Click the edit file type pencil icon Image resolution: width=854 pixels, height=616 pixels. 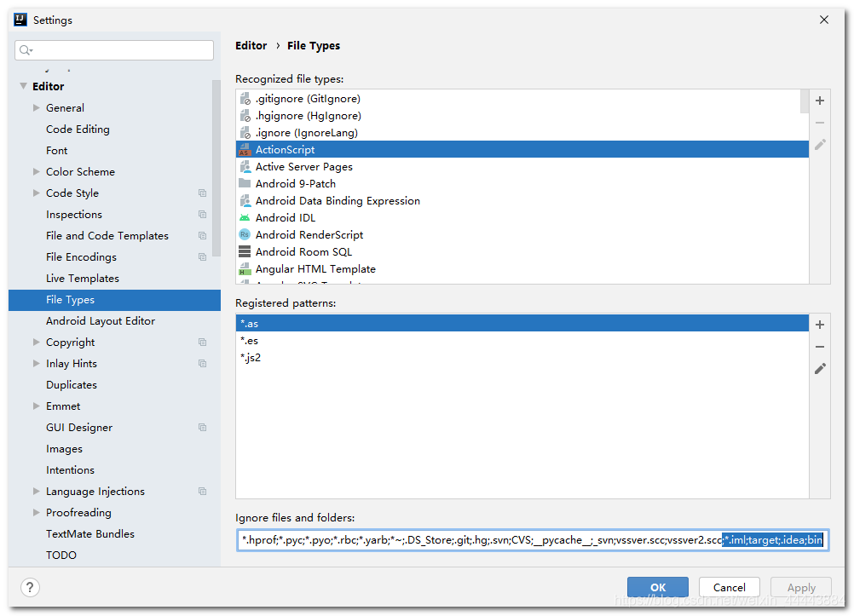(820, 145)
